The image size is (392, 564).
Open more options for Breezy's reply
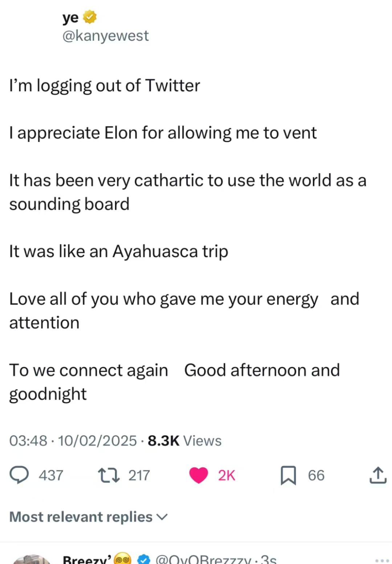[382, 560]
